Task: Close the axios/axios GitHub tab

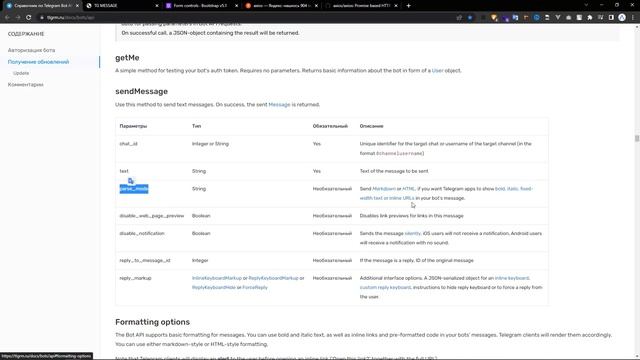Action: click(x=396, y=6)
